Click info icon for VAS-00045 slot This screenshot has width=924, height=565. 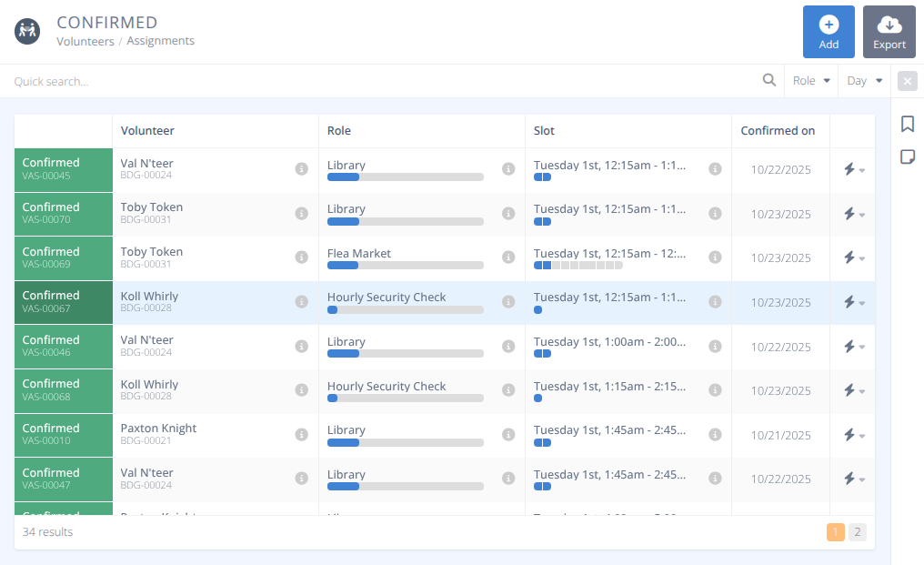pyautogui.click(x=715, y=169)
